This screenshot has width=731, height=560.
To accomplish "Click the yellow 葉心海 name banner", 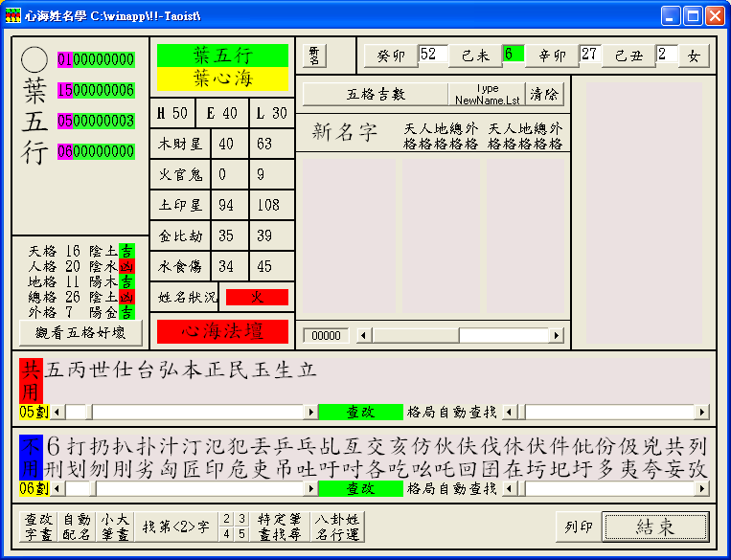I will click(222, 79).
